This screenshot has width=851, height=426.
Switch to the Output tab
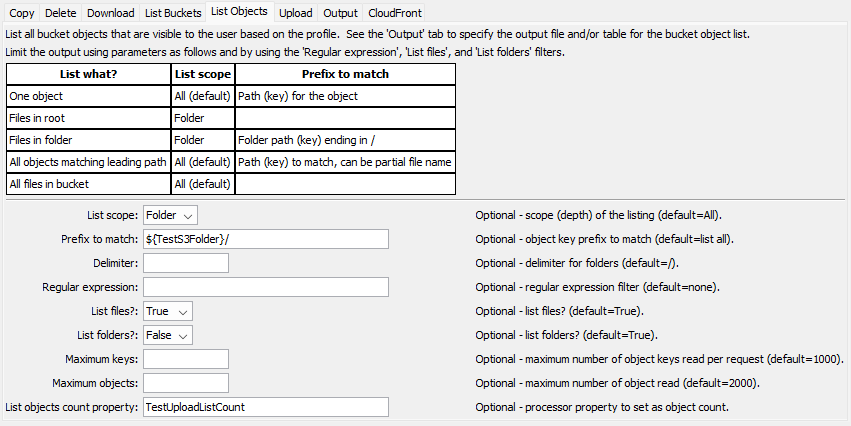pyautogui.click(x=341, y=13)
